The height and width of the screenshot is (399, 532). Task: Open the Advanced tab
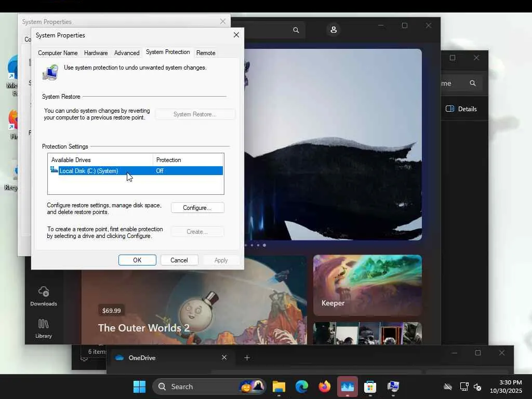pos(127,53)
